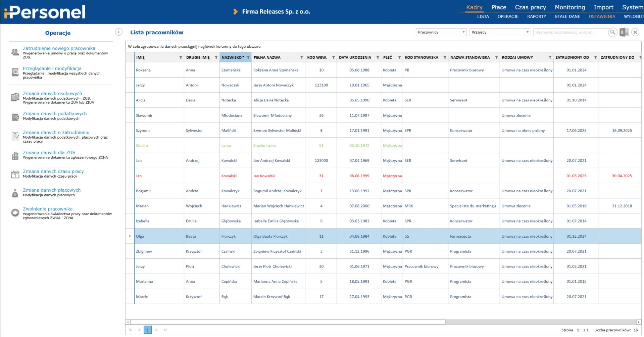The image size is (644, 337).
Task: Open the Zmiana danych podatkowych link
Action: [x=55, y=113]
